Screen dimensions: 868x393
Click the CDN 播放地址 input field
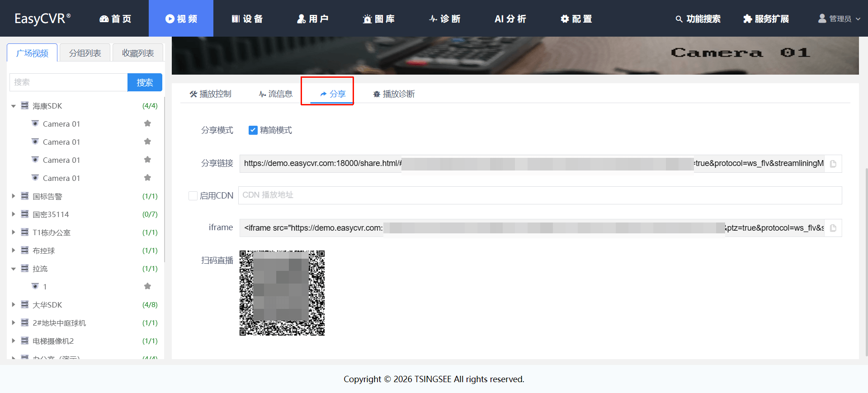(x=539, y=195)
